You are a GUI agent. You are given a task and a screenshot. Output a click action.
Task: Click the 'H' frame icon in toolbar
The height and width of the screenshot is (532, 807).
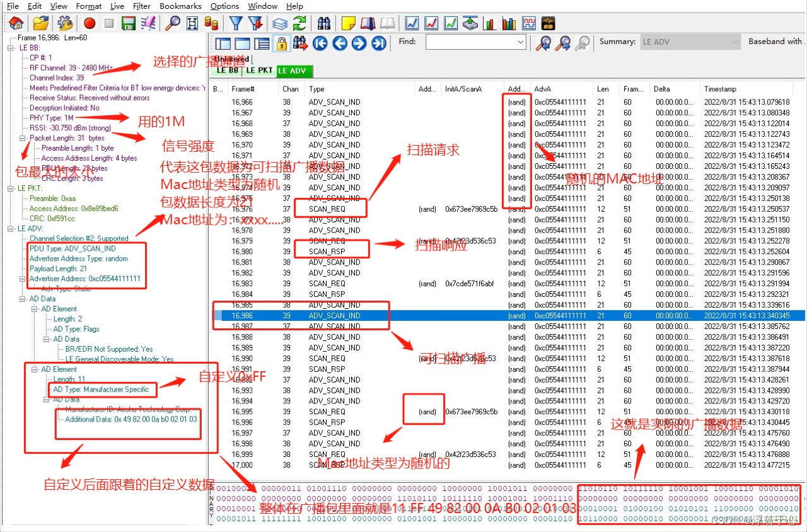(x=192, y=23)
